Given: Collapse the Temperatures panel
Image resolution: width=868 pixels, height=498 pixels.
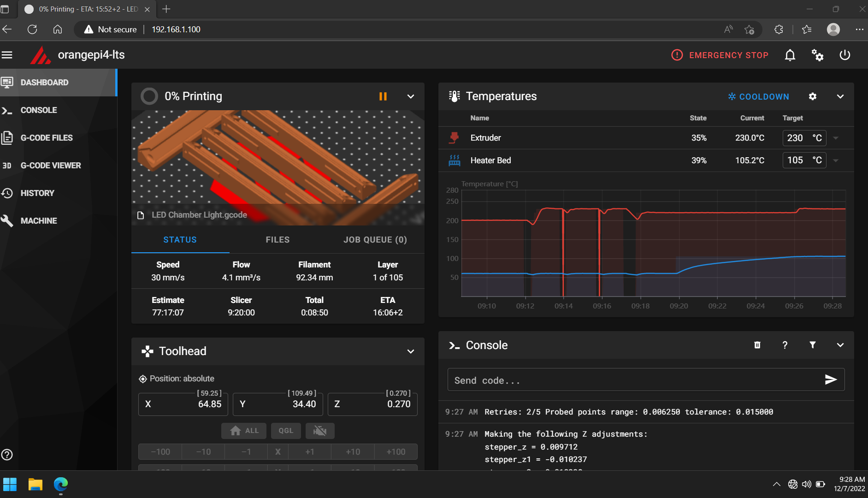Looking at the screenshot, I should (840, 96).
